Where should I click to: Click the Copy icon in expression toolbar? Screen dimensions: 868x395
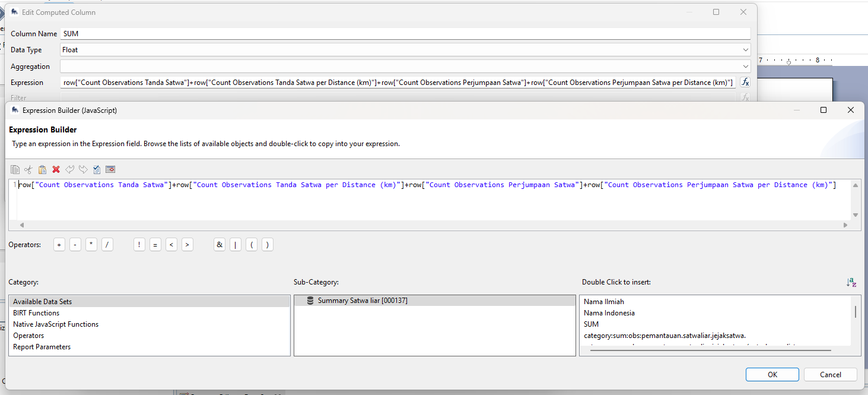click(15, 169)
